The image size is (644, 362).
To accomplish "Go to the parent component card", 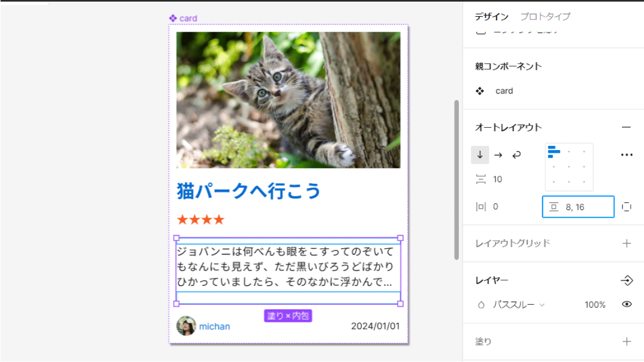I will [504, 91].
